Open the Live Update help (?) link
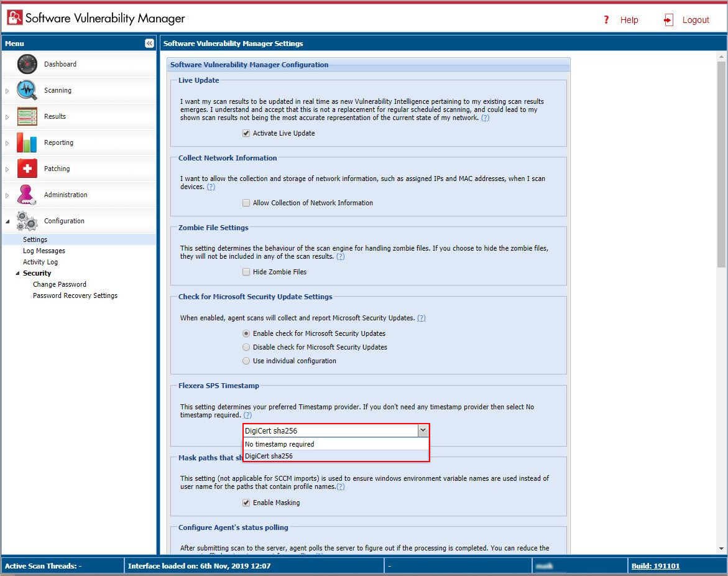 (485, 118)
